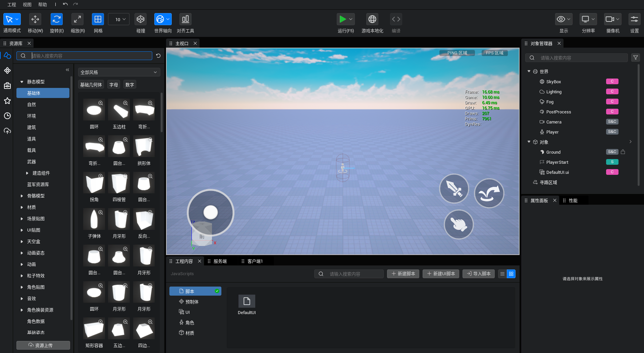Open the 设置 settings sliders icon
Screen dimensions: 644x353
point(635,19)
